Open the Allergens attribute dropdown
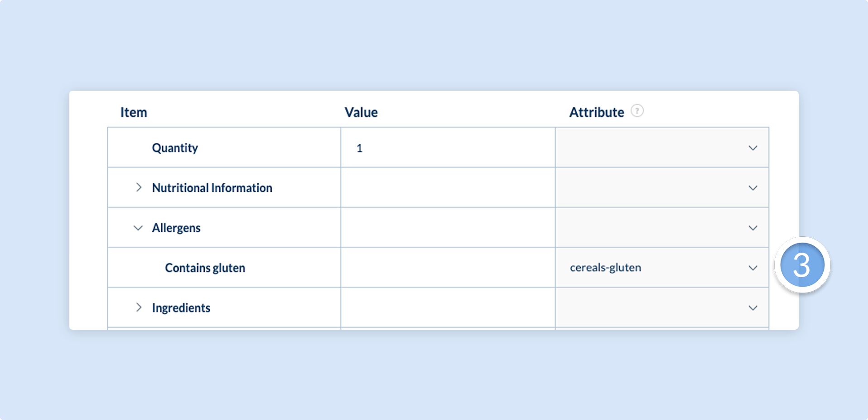Image resolution: width=868 pixels, height=420 pixels. [x=662, y=227]
